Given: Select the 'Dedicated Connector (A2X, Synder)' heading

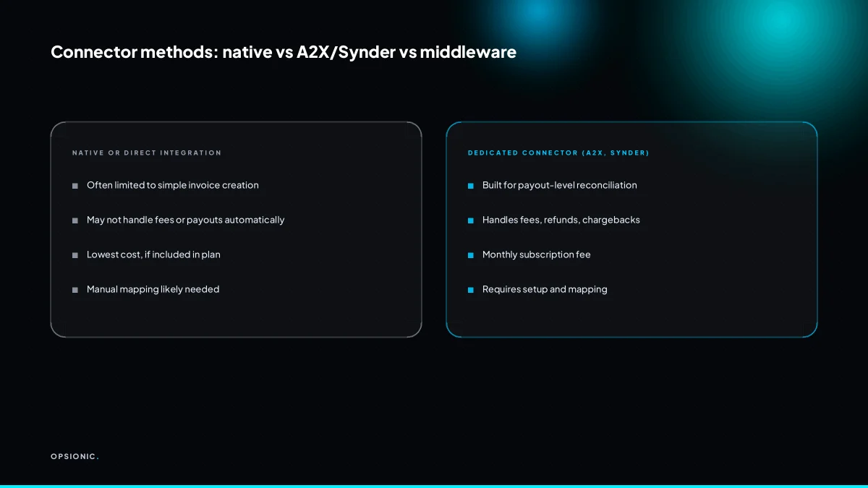Looking at the screenshot, I should click(x=558, y=153).
